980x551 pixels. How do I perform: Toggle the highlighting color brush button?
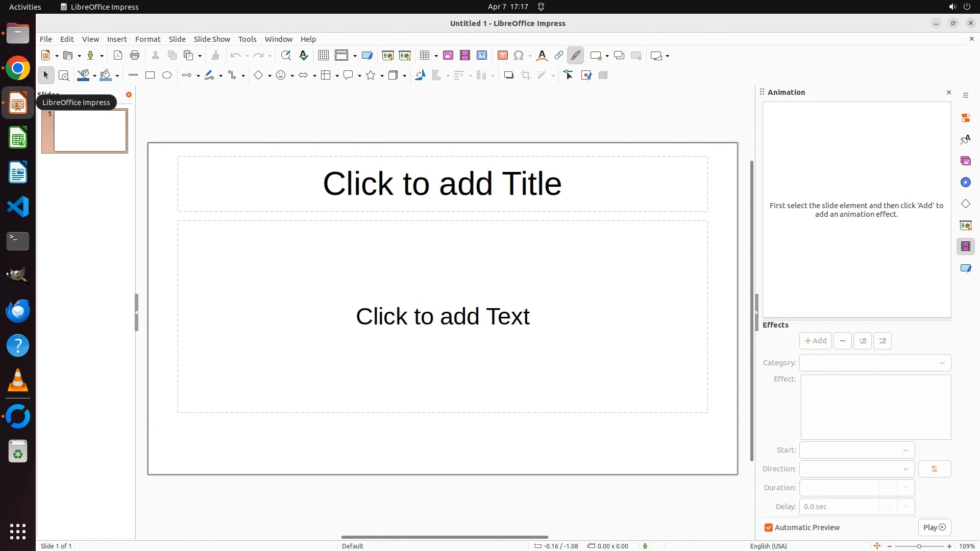tap(576, 56)
